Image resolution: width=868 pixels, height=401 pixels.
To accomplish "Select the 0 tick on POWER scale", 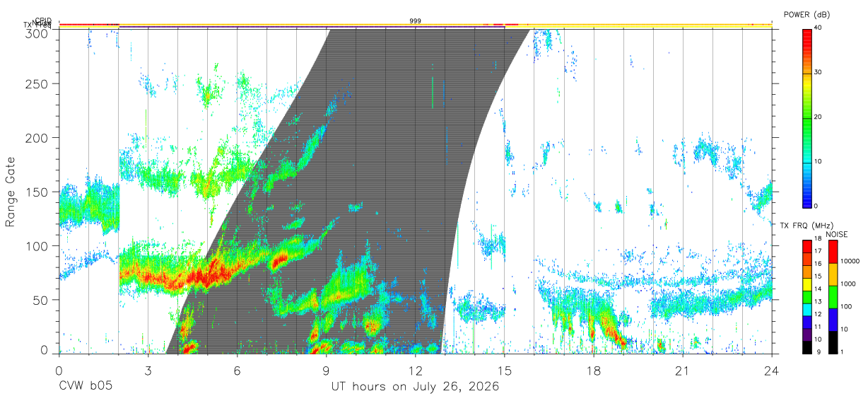I will coord(816,206).
